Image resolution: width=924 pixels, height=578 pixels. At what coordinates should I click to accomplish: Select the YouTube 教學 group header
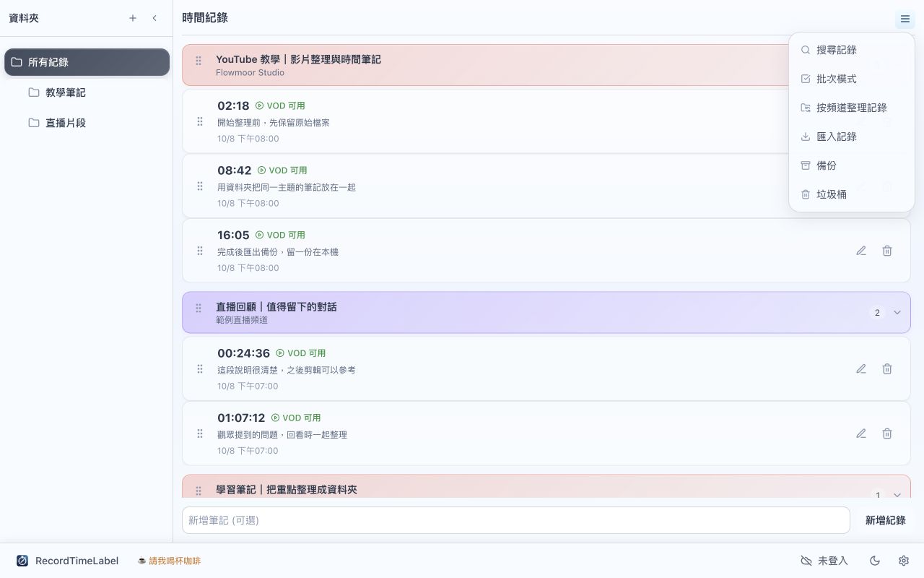coord(546,65)
